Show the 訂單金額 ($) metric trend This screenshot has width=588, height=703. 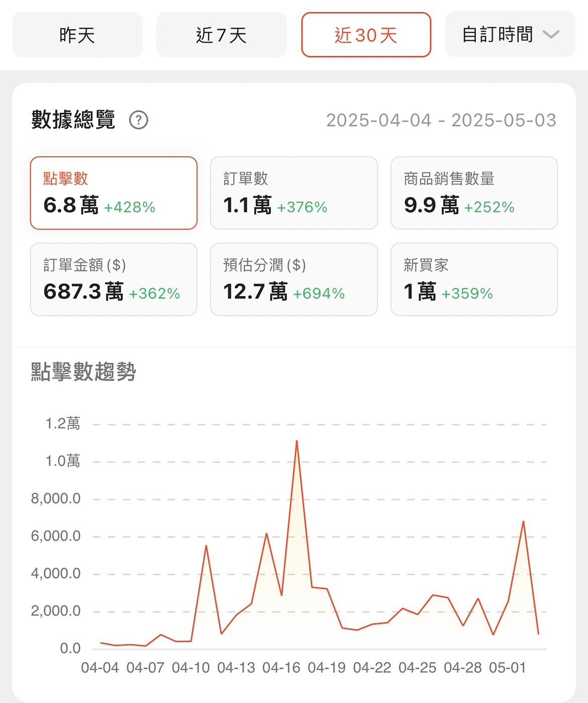(114, 280)
